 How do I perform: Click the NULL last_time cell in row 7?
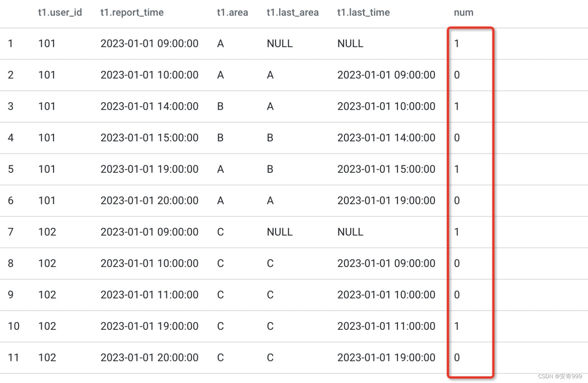tap(350, 232)
